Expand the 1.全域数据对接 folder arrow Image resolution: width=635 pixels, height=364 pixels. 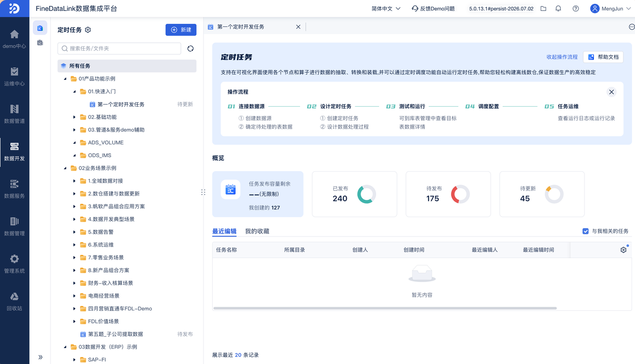[74, 181]
